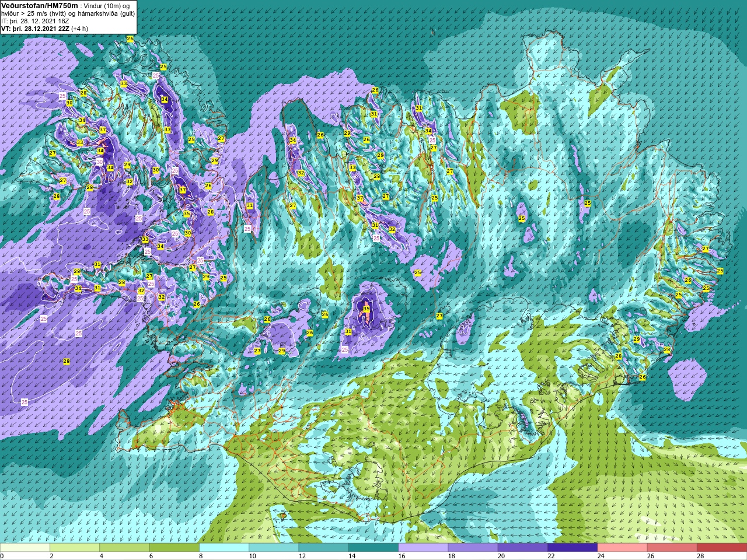The image size is (747, 560).
Task: Pick the deep indigo 22–24 m/s legend swatch
Action: pos(573,548)
